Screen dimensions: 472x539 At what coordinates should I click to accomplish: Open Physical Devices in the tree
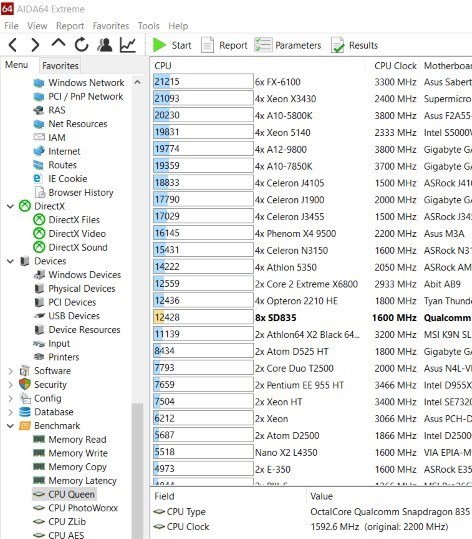tap(82, 288)
